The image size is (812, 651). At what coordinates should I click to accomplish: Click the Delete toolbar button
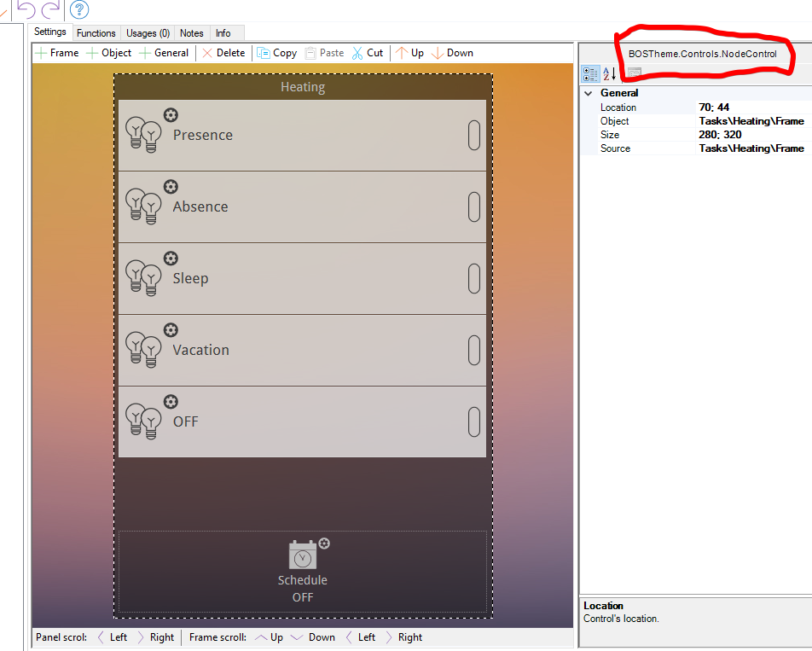pos(223,53)
